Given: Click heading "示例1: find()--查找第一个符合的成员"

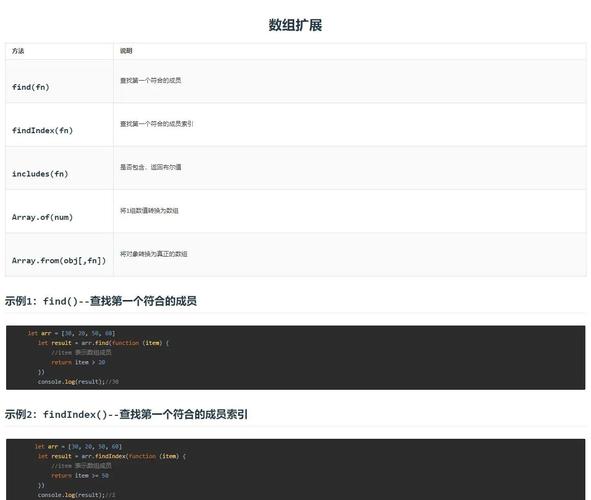Looking at the screenshot, I should coord(101,301).
